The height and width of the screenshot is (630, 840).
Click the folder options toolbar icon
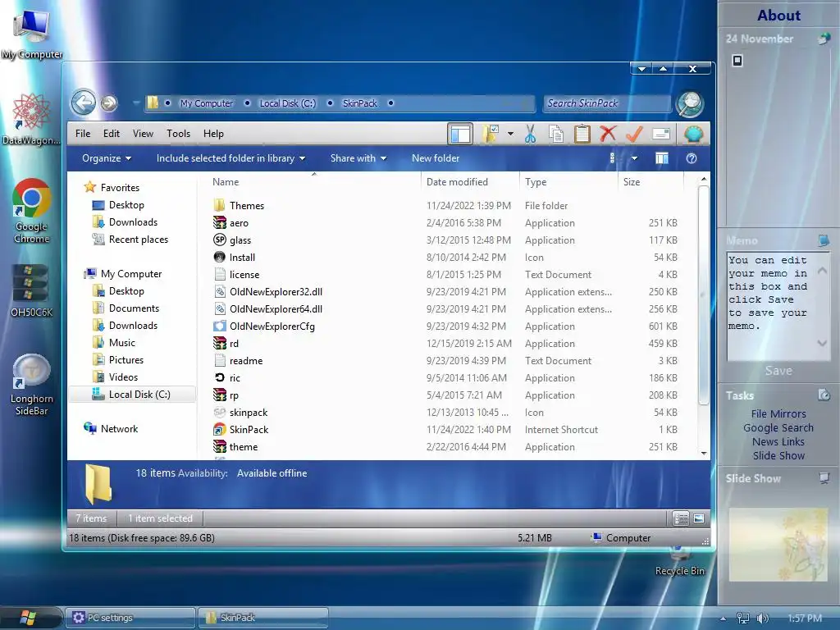point(491,134)
